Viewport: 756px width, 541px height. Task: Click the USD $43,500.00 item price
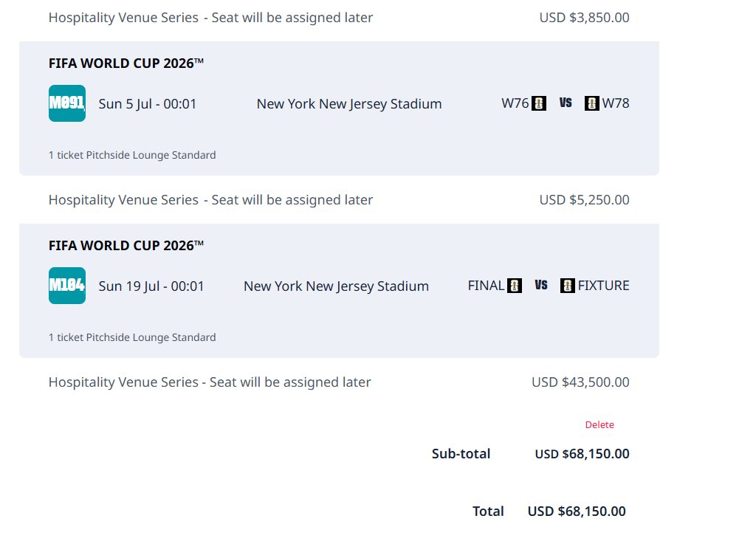coord(580,382)
